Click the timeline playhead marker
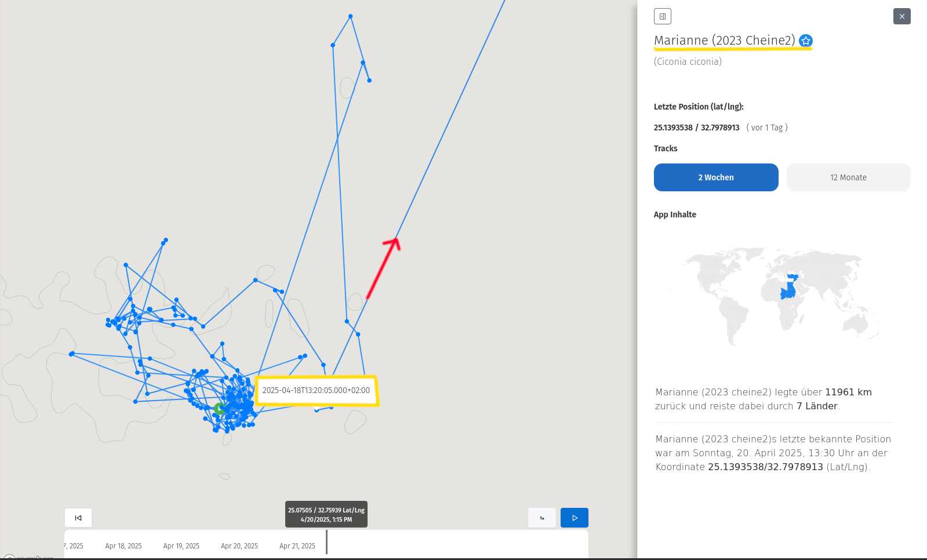The height and width of the screenshot is (560, 927). tap(327, 542)
